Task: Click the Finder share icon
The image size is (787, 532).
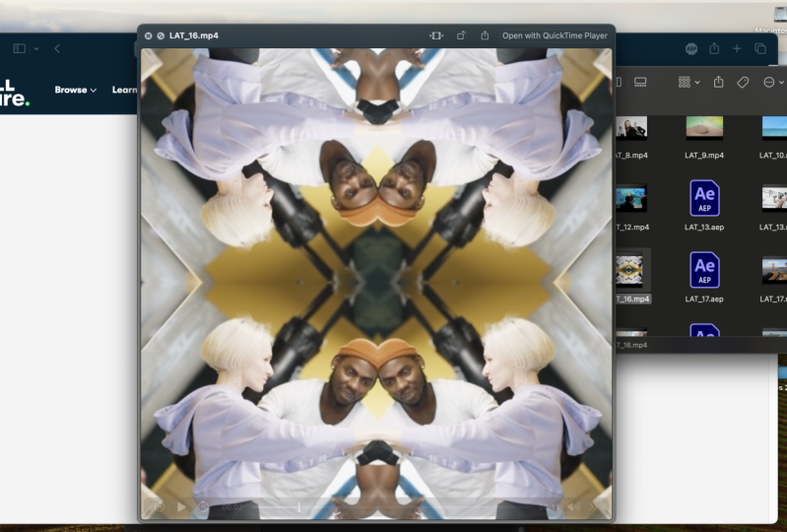Action: click(718, 82)
